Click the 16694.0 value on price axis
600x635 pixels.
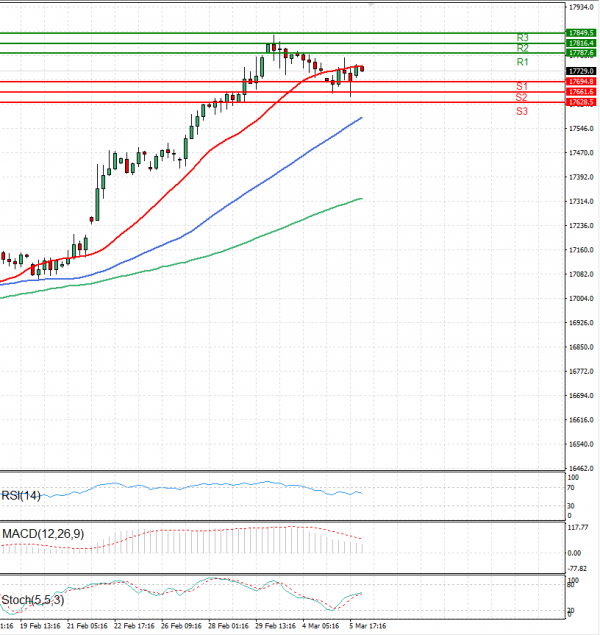581,396
